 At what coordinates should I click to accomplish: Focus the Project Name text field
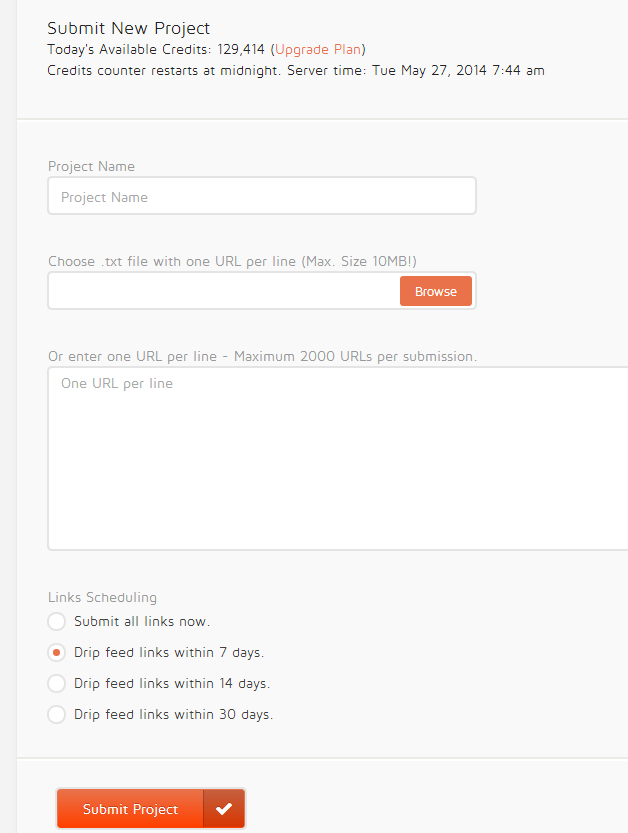(x=261, y=197)
